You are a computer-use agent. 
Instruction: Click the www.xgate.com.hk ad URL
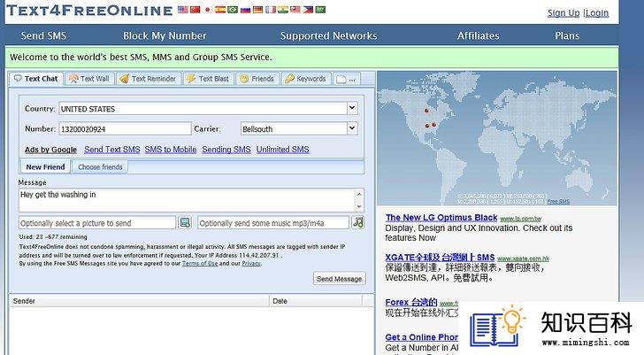pos(524,259)
